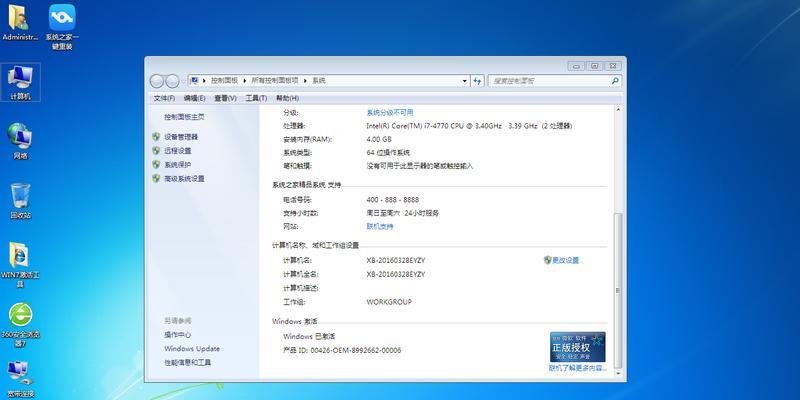Click shield icon beside 远程设置

point(156,151)
